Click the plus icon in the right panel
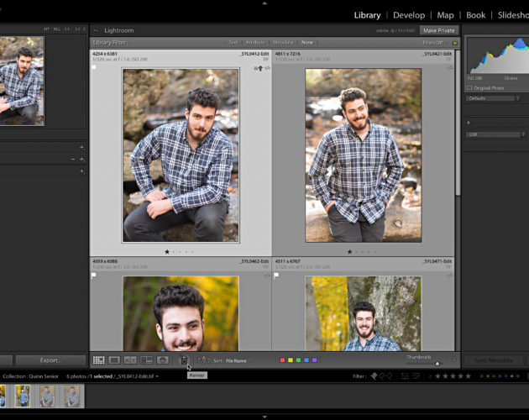The width and height of the screenshot is (529, 420). pyautogui.click(x=469, y=123)
